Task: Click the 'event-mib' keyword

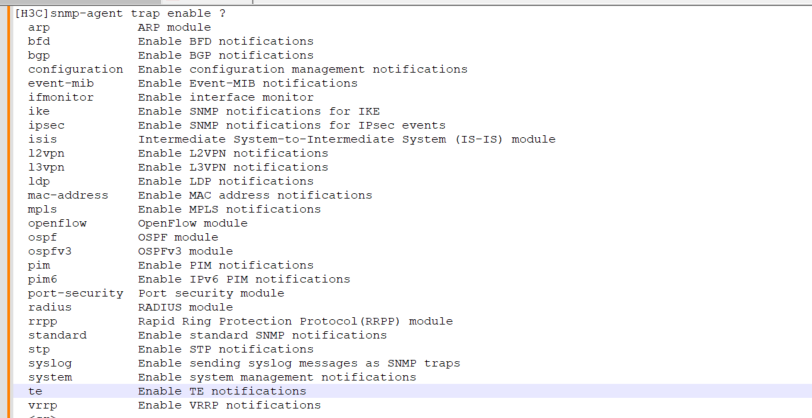Action: pyautogui.click(x=61, y=83)
